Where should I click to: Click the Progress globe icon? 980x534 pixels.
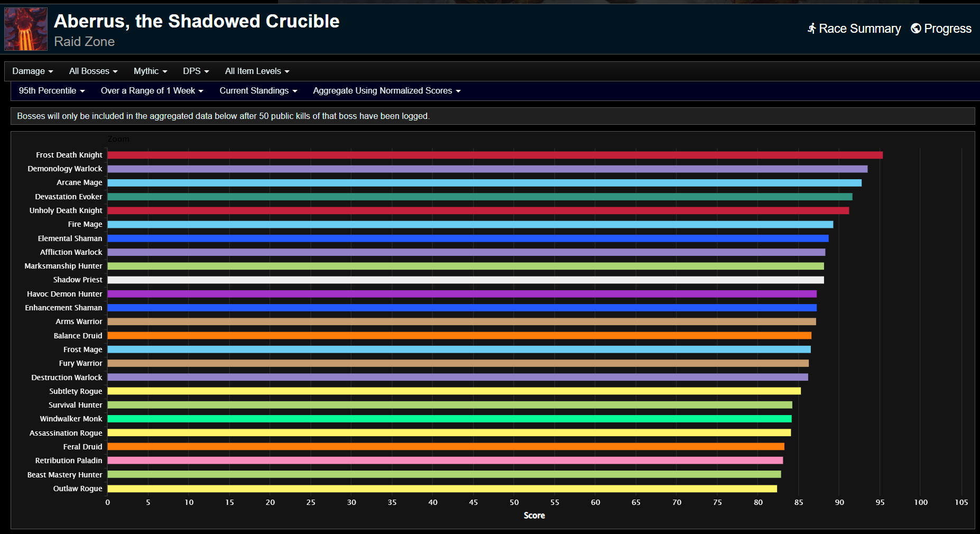tap(916, 29)
